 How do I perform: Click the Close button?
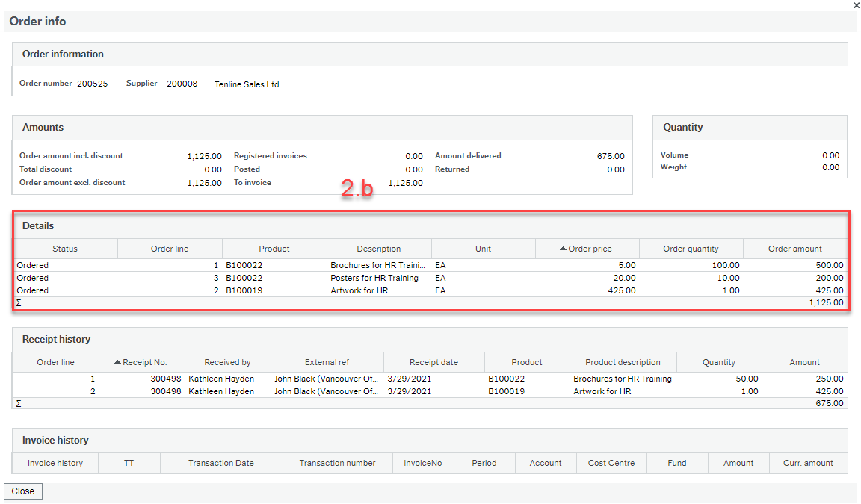click(22, 491)
